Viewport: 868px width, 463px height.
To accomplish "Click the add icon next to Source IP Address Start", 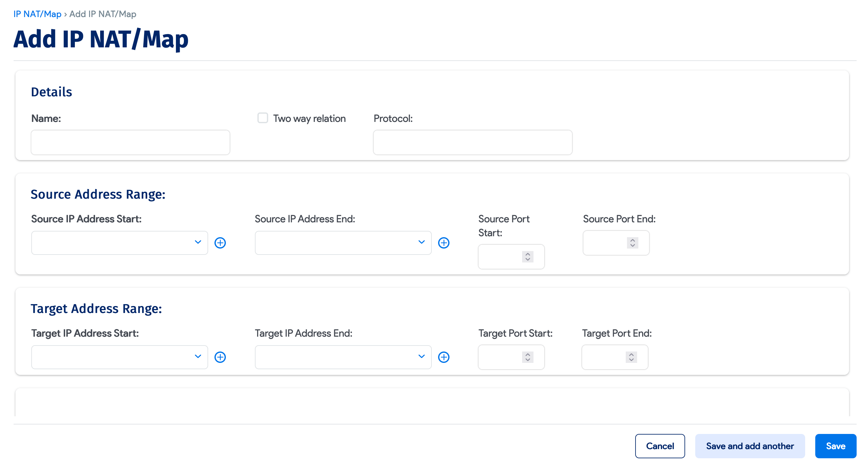I will click(220, 243).
